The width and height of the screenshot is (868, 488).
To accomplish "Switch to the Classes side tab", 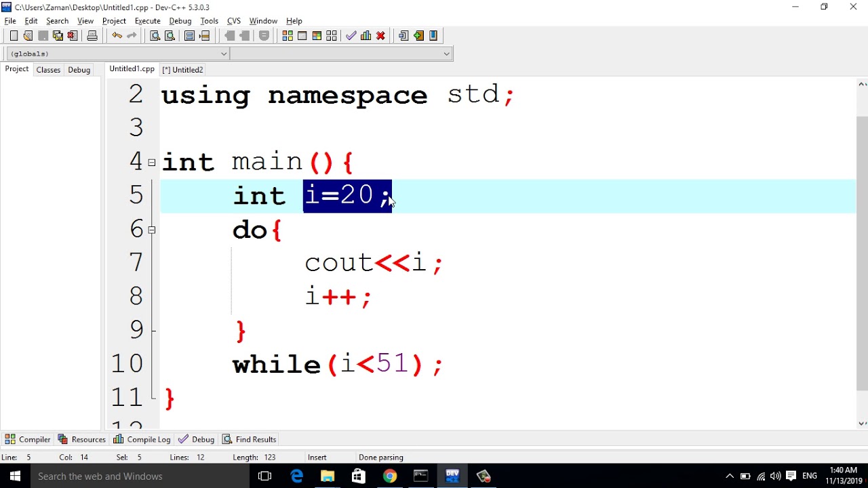I will [x=48, y=70].
